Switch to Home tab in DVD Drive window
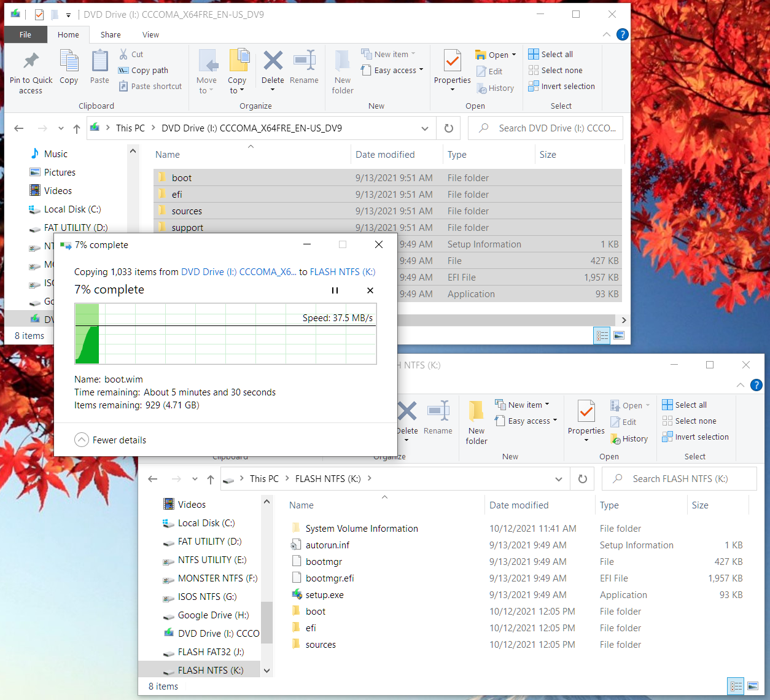Viewport: 770px width, 700px height. click(x=68, y=34)
